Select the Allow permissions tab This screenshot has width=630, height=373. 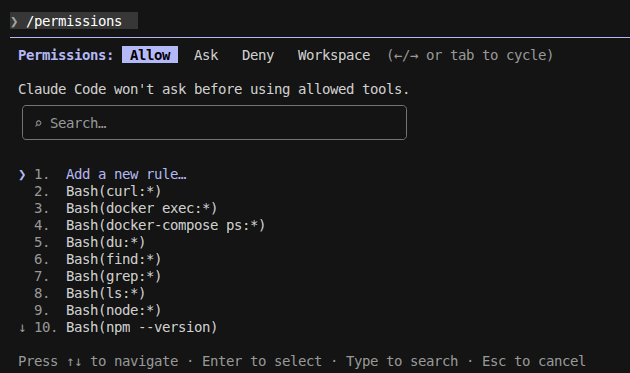(150, 55)
